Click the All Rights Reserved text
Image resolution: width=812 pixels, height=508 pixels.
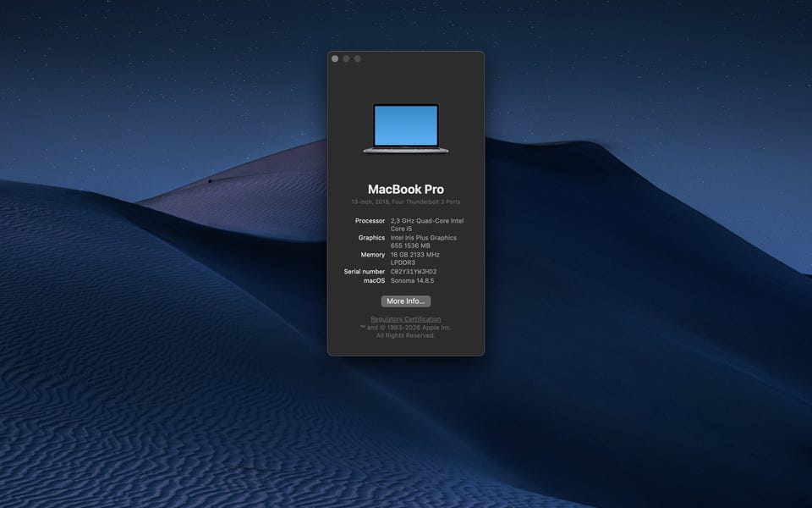405,335
